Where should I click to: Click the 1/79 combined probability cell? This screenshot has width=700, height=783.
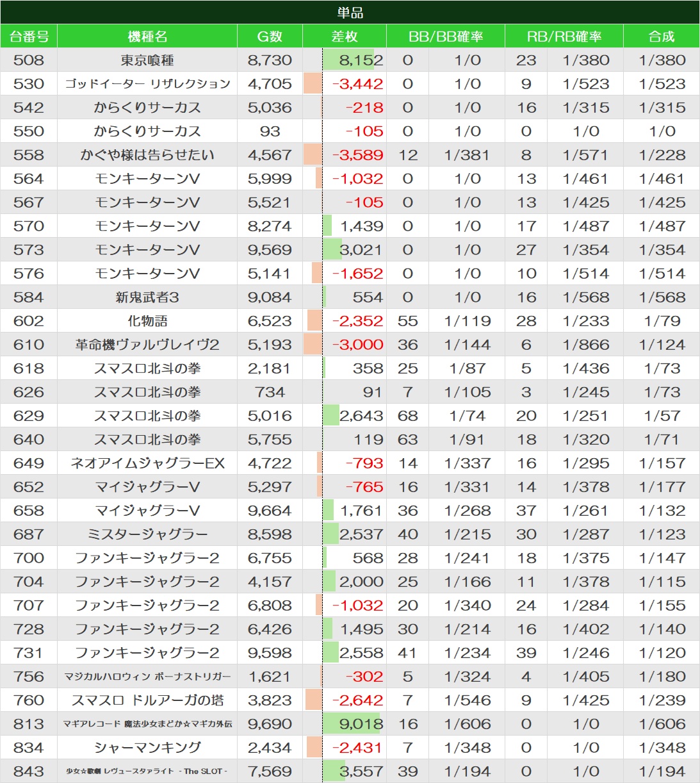[662, 321]
